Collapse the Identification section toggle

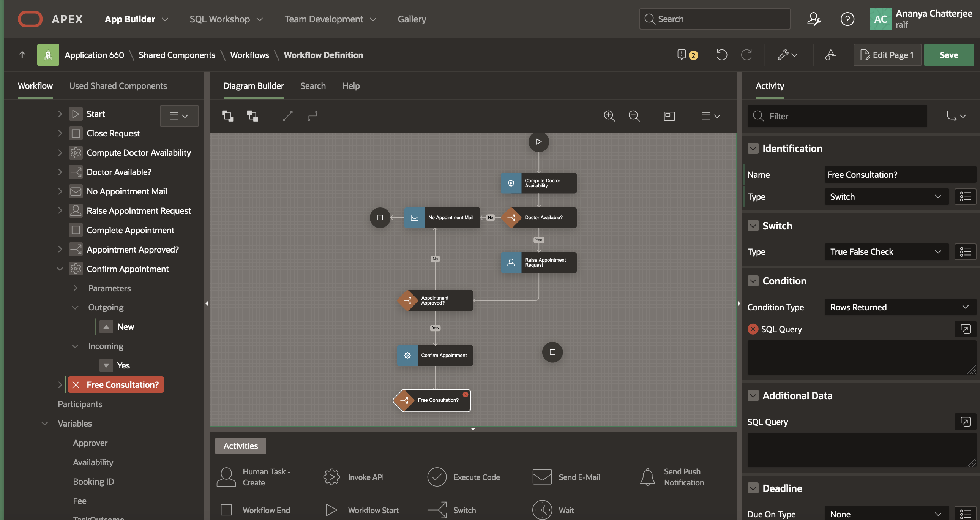coord(753,149)
